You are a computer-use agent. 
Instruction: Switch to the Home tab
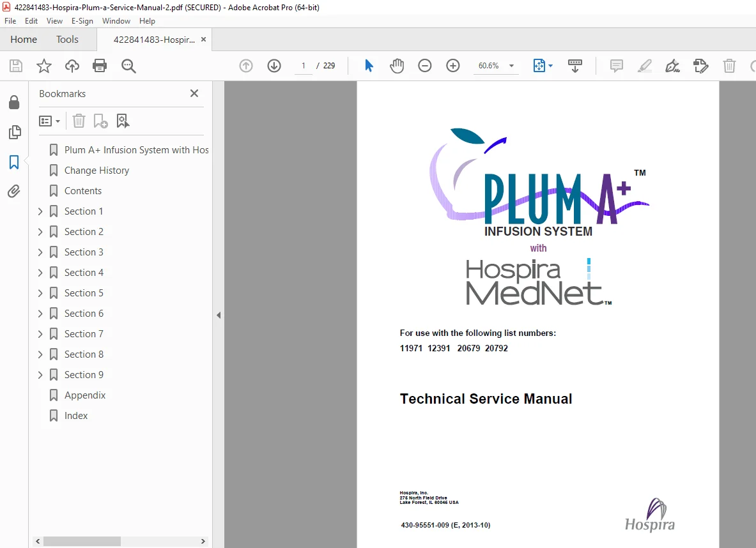pos(24,40)
